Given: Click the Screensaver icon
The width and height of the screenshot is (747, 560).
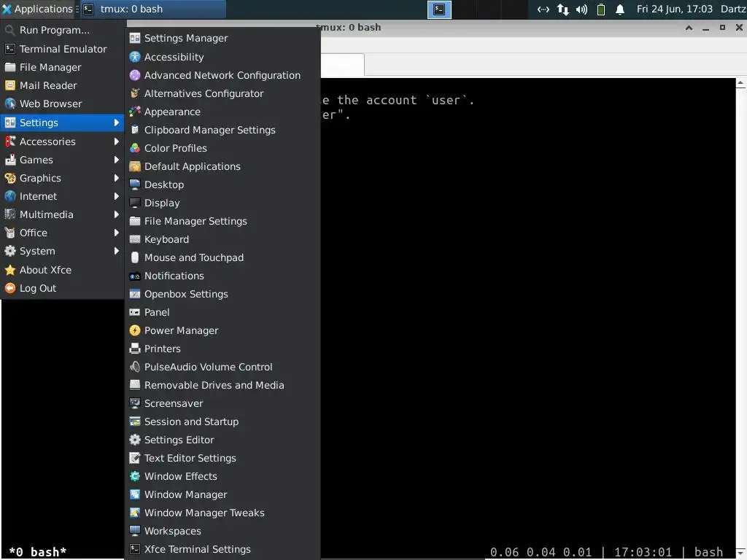Looking at the screenshot, I should 135,403.
